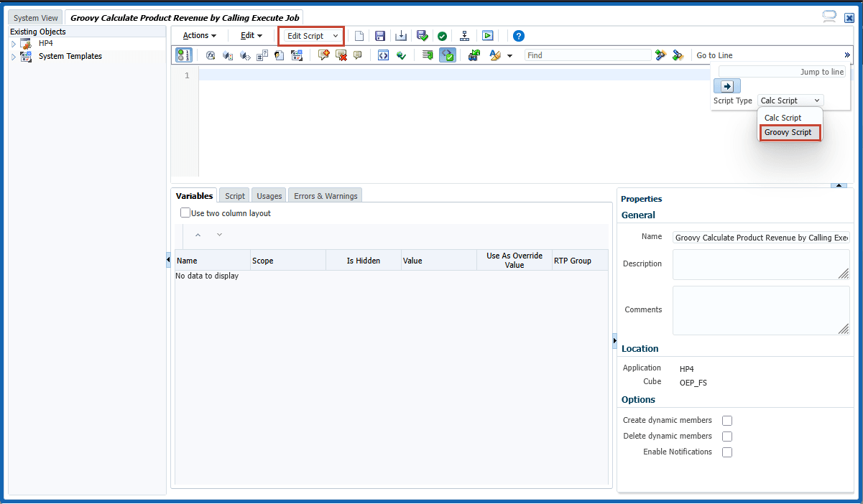This screenshot has width=863, height=504.
Task: Select the Debug run icon on the toolbar
Action: coord(488,35)
